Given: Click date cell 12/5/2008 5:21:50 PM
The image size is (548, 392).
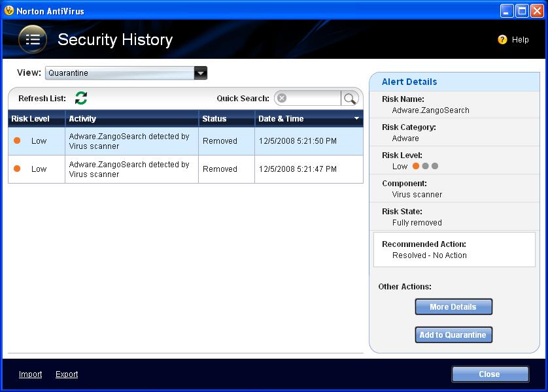Looking at the screenshot, I should pyautogui.click(x=298, y=141).
